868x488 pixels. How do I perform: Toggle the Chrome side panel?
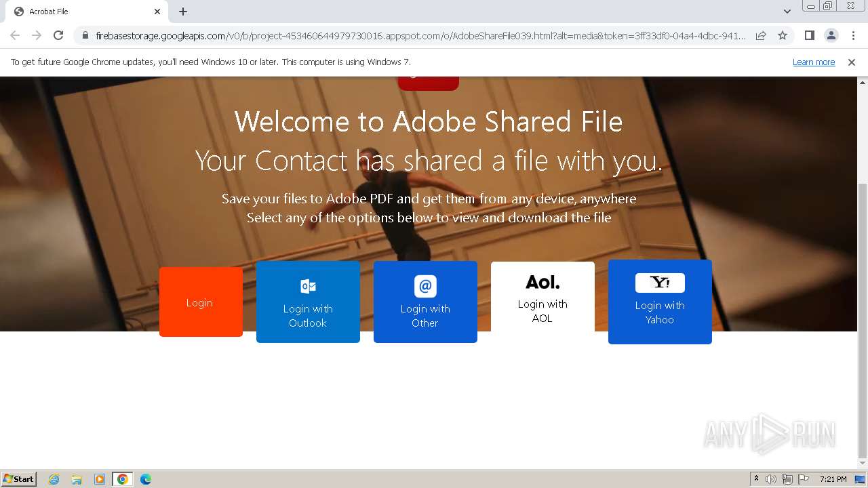(809, 35)
